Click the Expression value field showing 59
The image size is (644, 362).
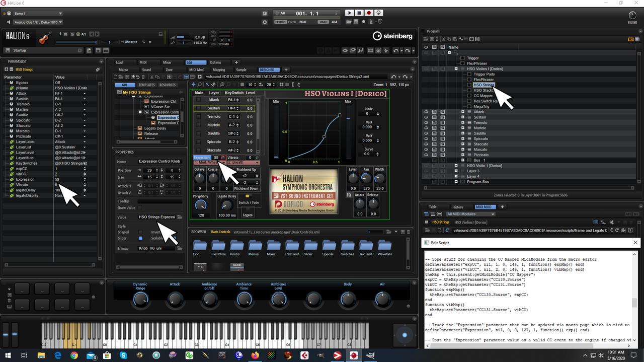click(216, 158)
